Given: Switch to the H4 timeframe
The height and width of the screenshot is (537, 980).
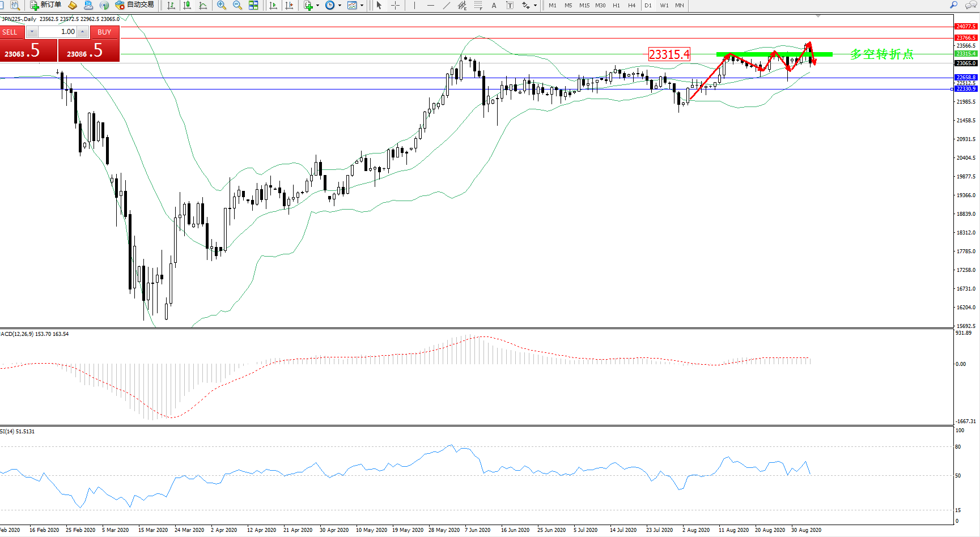Looking at the screenshot, I should (x=631, y=5).
